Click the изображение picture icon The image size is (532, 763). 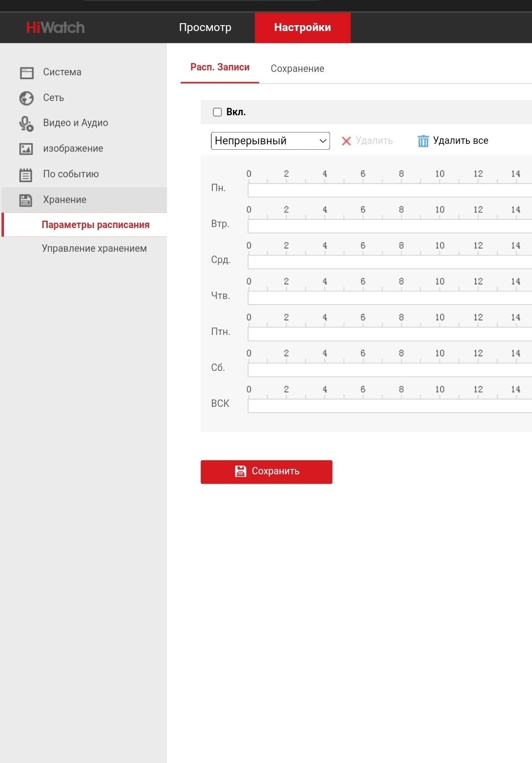pos(26,149)
